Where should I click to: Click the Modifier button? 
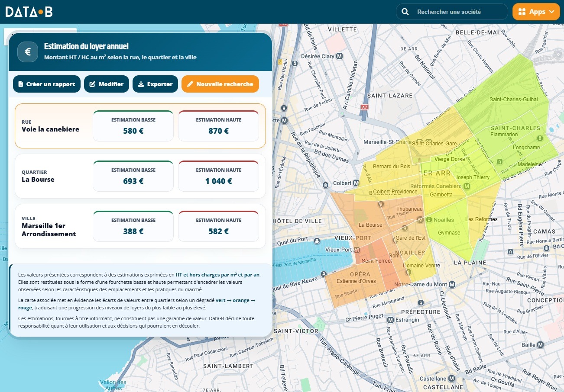(x=107, y=84)
